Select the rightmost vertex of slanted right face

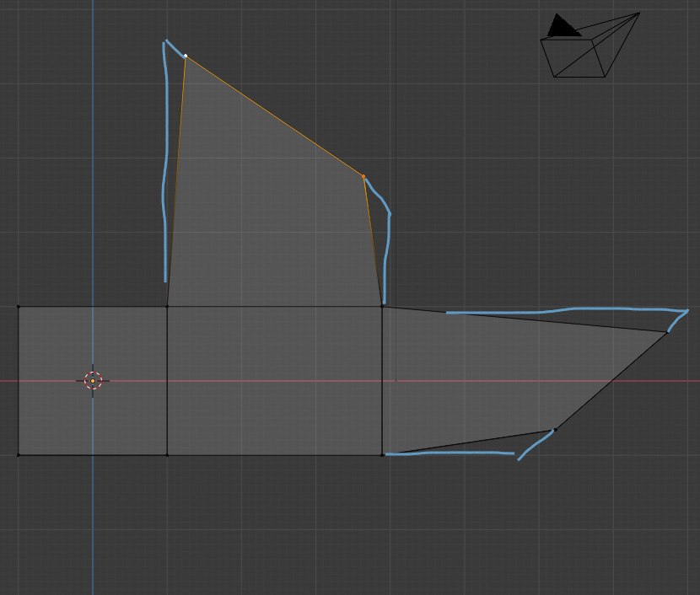tap(668, 332)
